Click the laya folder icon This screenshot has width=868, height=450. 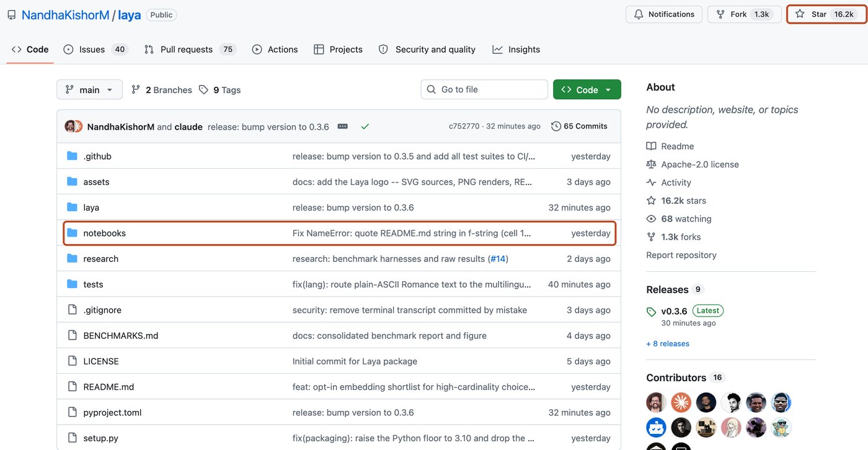point(72,207)
